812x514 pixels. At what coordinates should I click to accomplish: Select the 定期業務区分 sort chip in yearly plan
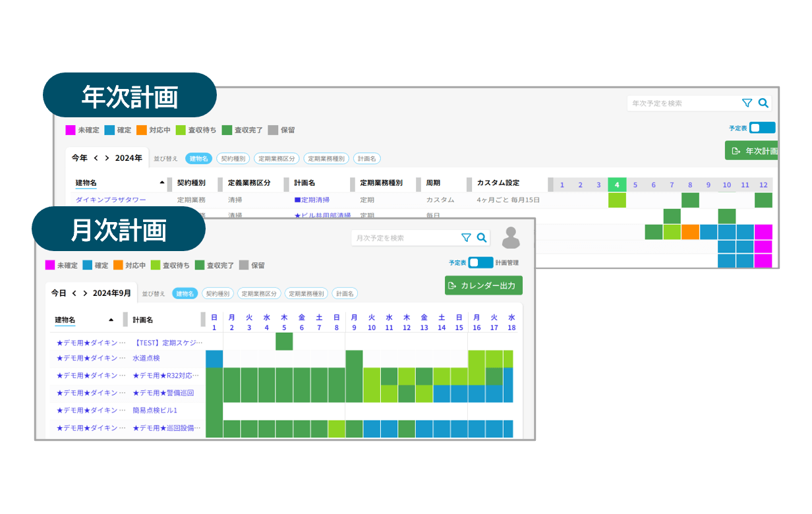(276, 159)
